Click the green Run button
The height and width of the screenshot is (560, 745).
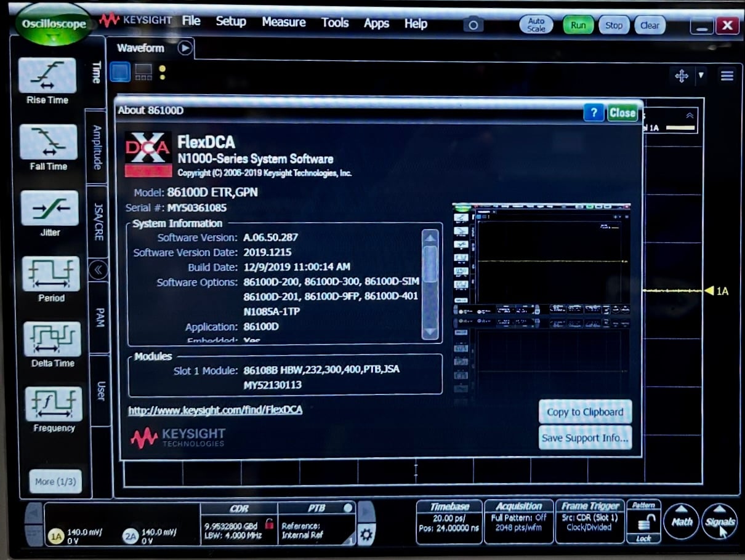pos(578,25)
